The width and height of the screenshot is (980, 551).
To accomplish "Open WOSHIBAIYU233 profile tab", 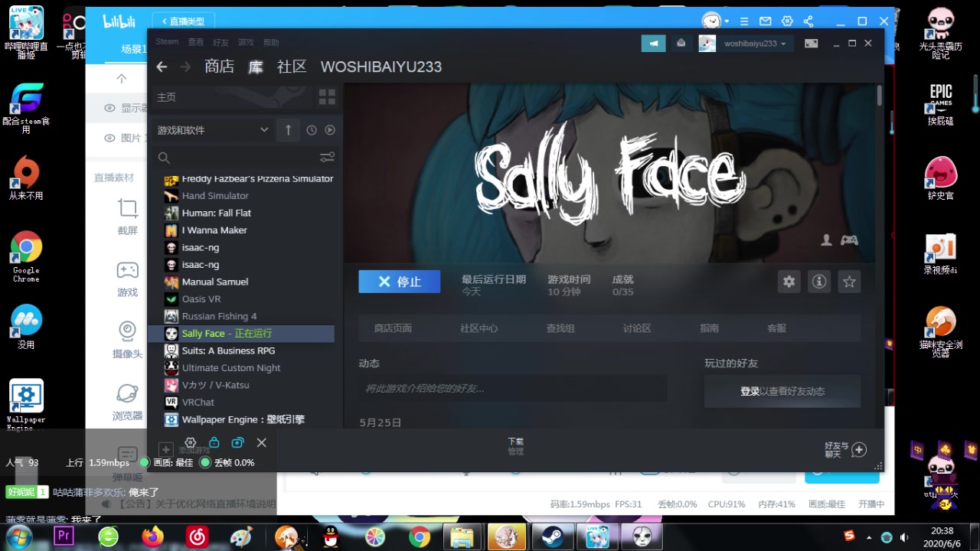I will click(381, 67).
